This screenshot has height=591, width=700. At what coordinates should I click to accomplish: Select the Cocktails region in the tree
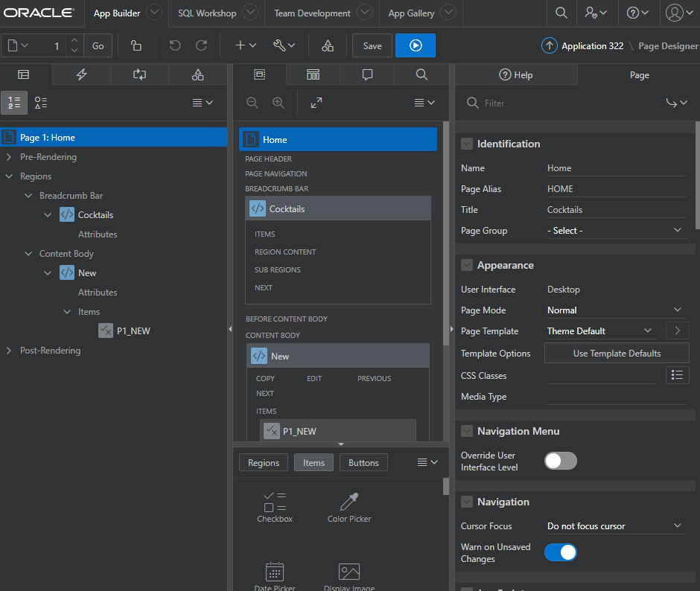pyautogui.click(x=95, y=214)
